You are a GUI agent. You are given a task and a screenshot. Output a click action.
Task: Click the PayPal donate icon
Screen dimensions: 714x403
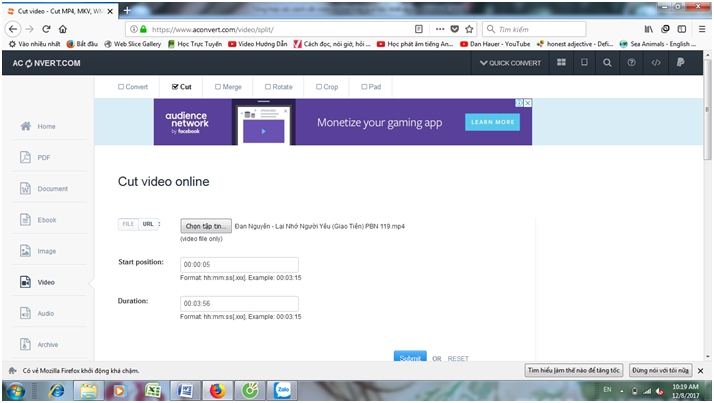coord(680,63)
